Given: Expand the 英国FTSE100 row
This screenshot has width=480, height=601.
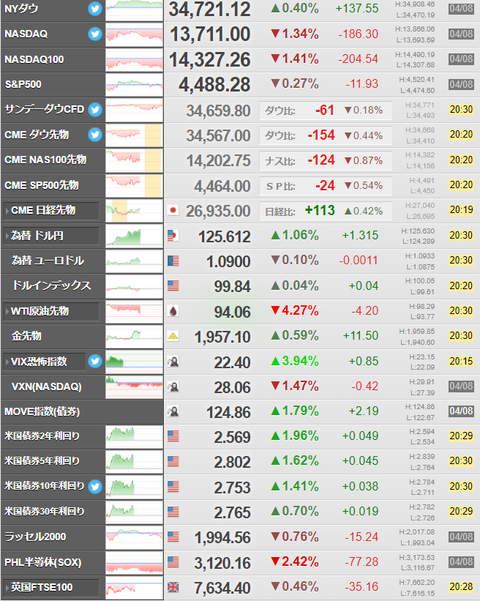Looking at the screenshot, I should click(51, 587).
